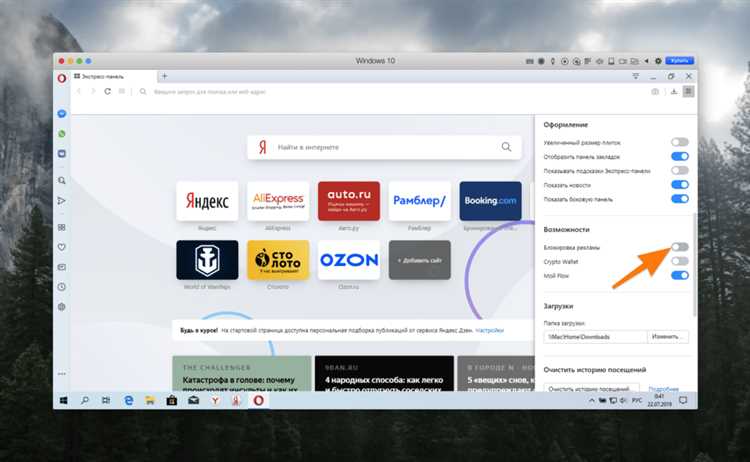Click the blue Buy button in the title bar
750x462 pixels.
click(679, 61)
